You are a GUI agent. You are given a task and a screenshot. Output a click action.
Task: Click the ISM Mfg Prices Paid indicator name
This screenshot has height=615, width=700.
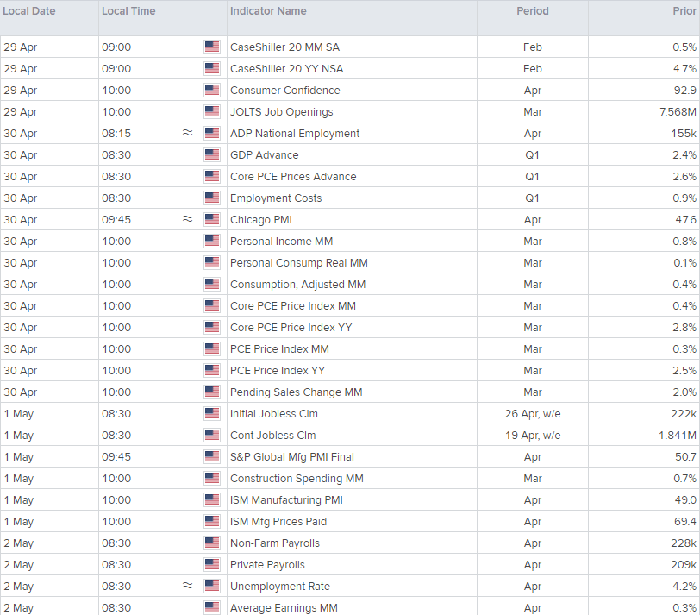[278, 522]
